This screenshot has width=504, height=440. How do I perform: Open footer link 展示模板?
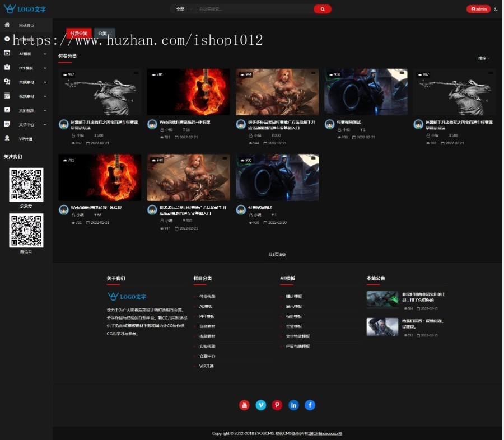point(294,306)
